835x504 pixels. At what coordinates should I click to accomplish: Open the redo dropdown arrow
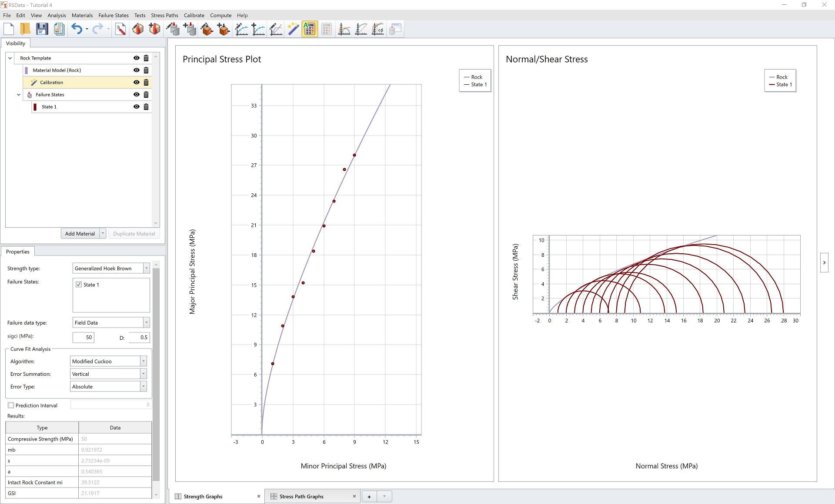coord(107,29)
